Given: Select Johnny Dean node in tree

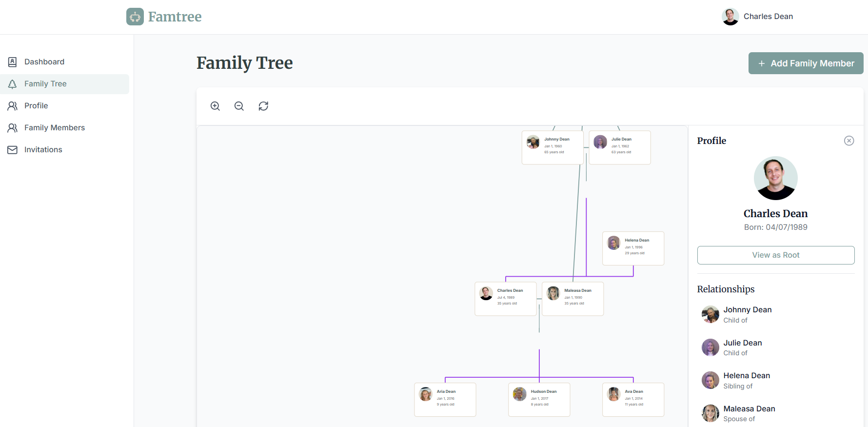Looking at the screenshot, I should coord(552,147).
